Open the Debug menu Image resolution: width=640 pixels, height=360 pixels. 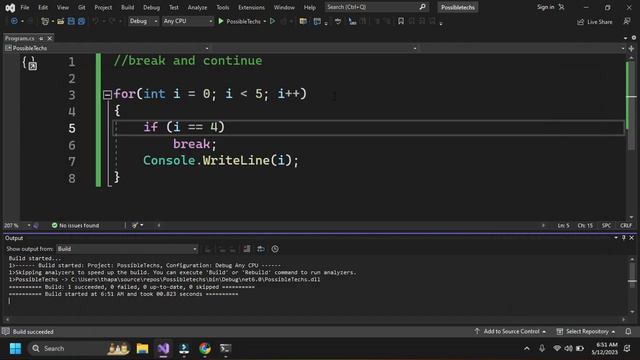151,7
